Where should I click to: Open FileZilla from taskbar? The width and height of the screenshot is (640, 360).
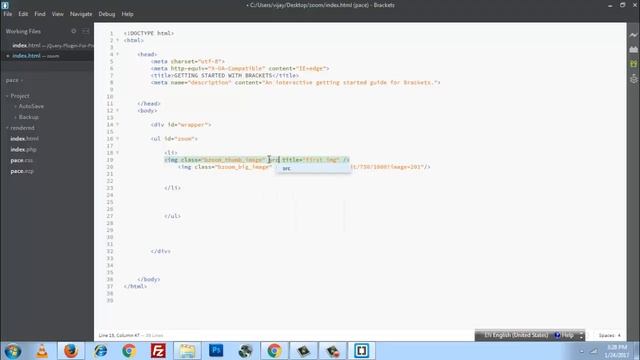pos(158,351)
